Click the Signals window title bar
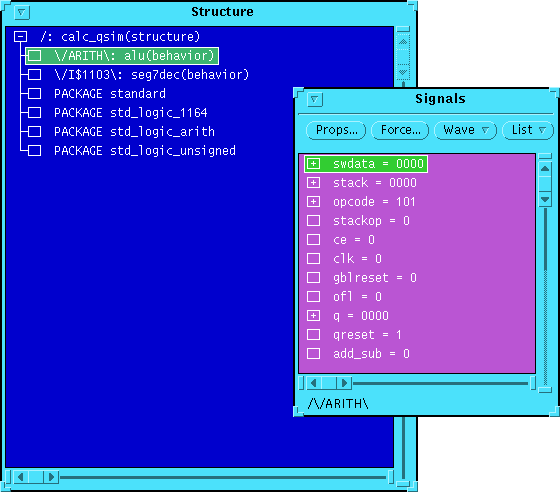This screenshot has height=492, width=560. click(440, 99)
